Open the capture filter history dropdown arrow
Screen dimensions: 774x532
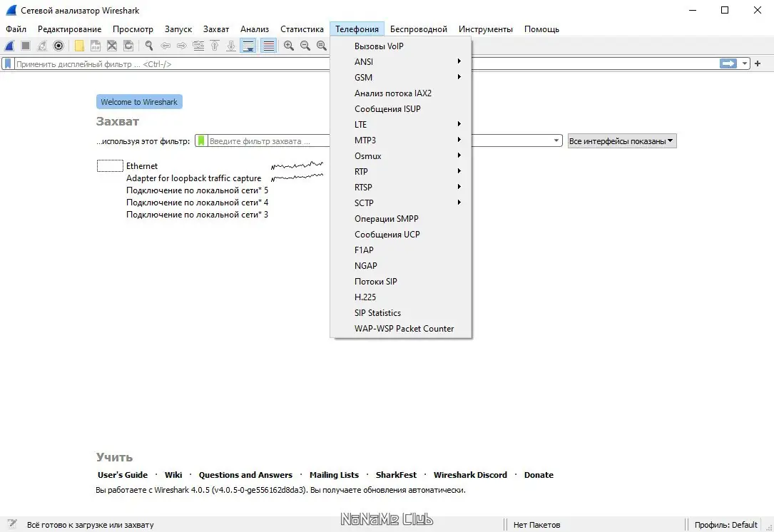(556, 140)
